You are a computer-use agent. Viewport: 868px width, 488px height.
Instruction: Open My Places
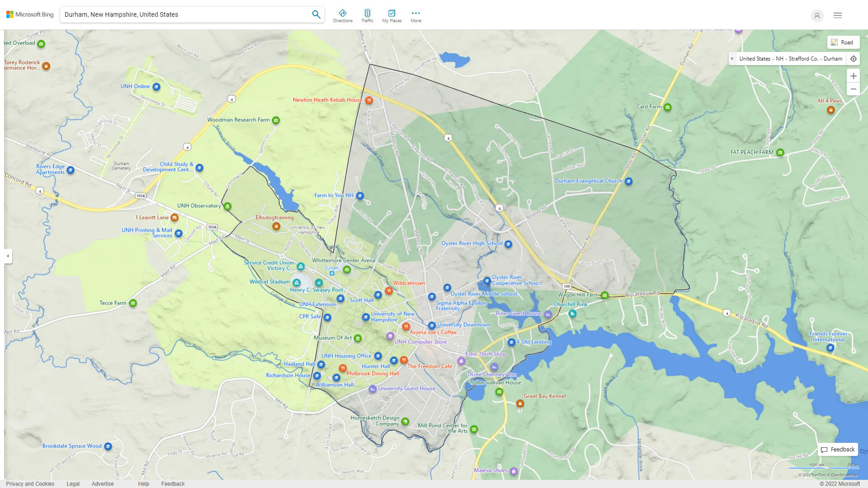[392, 15]
